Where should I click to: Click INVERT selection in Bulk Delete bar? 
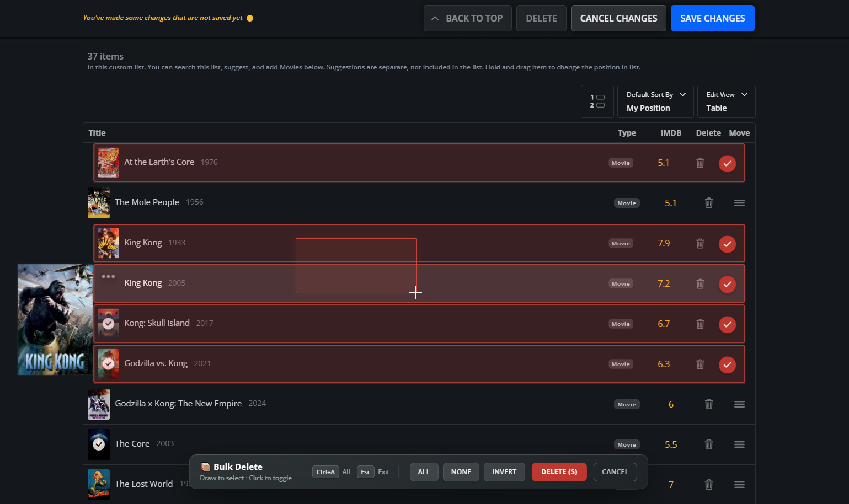pos(504,472)
